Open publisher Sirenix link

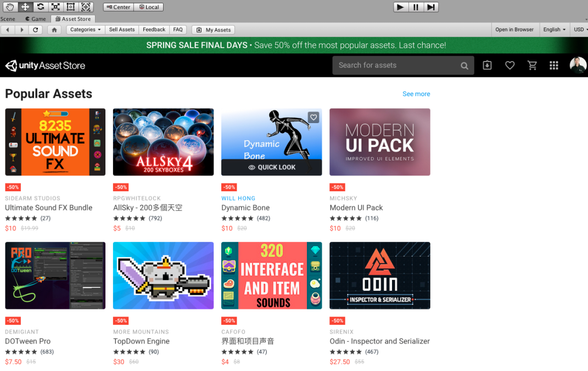[341, 332]
